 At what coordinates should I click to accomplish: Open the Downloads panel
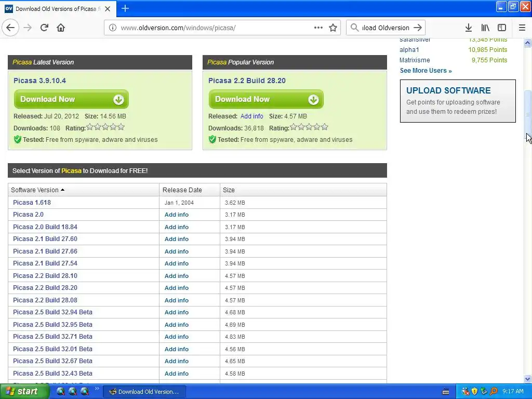coord(469,28)
